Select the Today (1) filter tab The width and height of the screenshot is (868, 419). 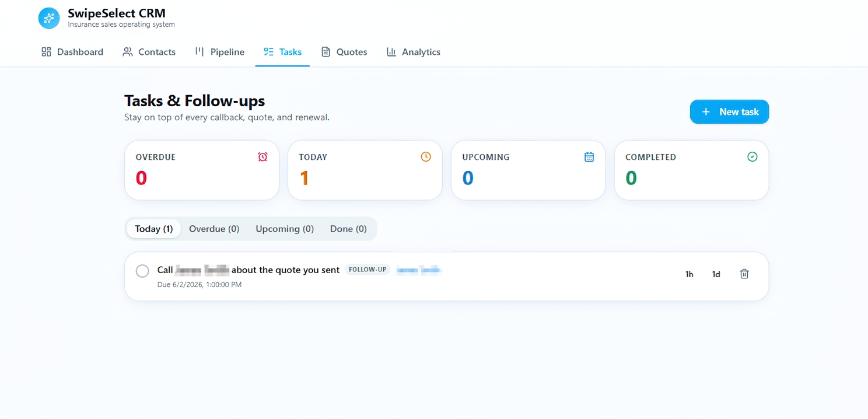154,229
